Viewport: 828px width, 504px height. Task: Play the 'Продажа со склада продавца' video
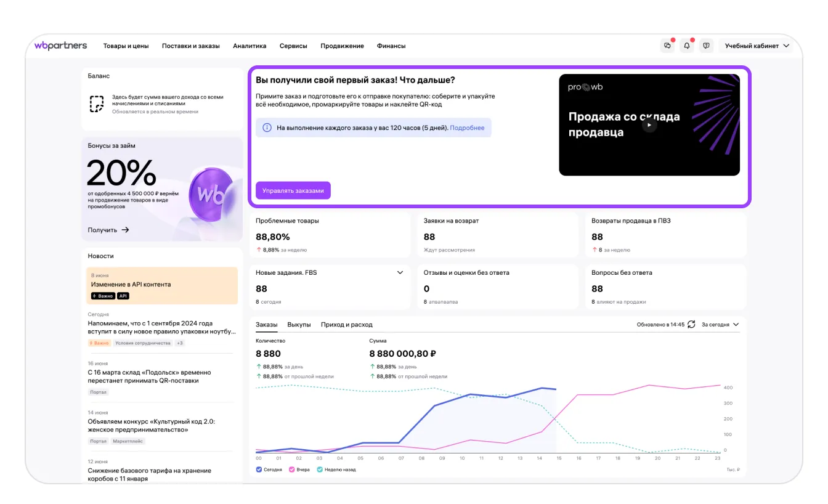point(649,125)
